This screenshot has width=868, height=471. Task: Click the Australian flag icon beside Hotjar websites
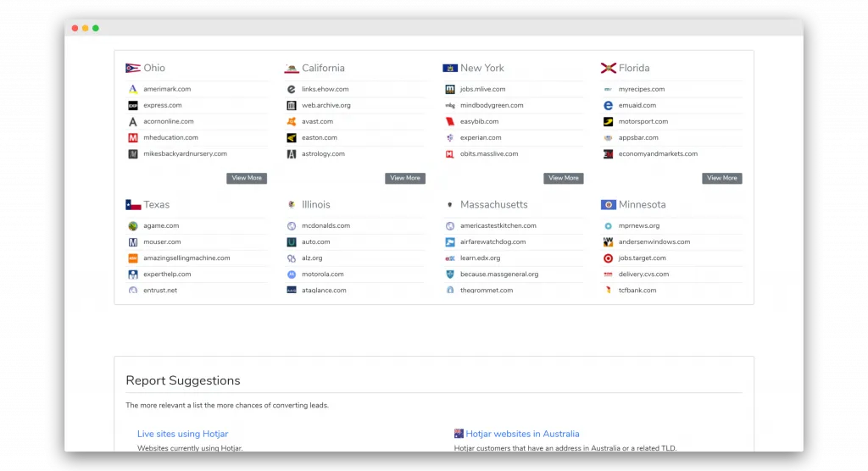459,434
